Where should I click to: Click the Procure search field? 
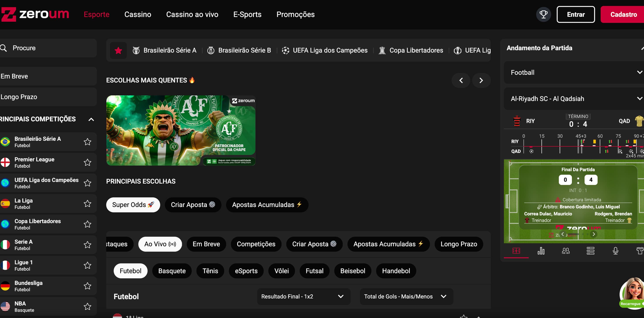coord(48,48)
